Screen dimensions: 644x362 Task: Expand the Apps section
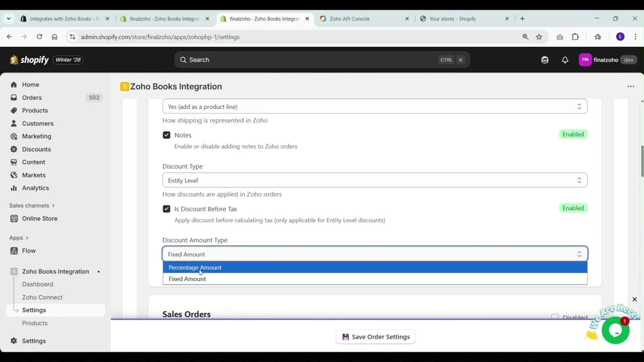point(19,238)
